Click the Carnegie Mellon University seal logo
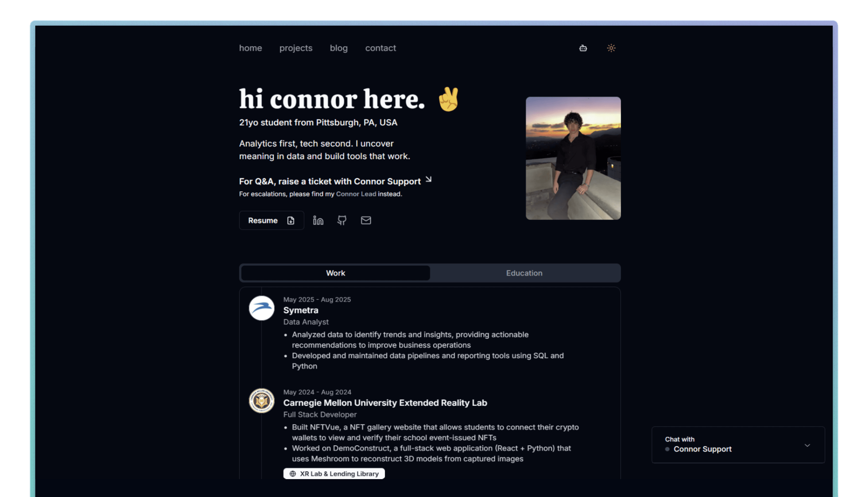This screenshot has height=497, width=868. pyautogui.click(x=262, y=401)
